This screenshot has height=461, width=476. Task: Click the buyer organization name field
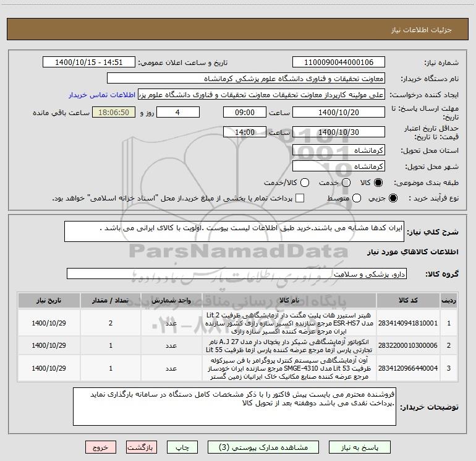coord(246,79)
